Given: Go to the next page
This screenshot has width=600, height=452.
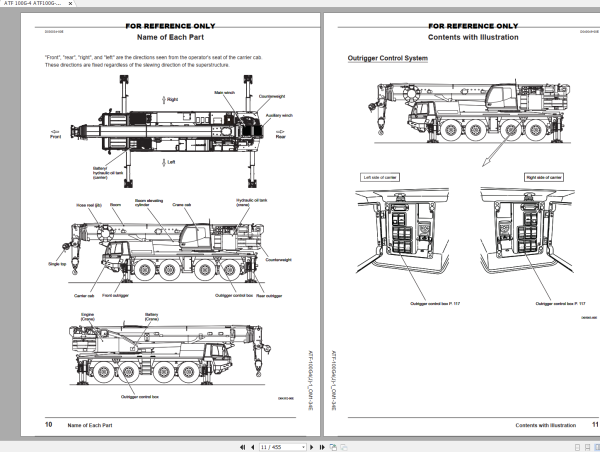Looking at the screenshot, I should pos(311,447).
